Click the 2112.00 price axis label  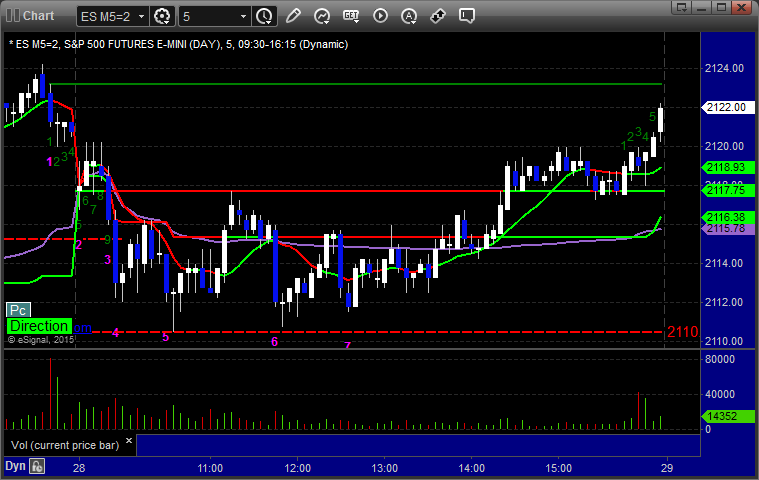point(724,302)
